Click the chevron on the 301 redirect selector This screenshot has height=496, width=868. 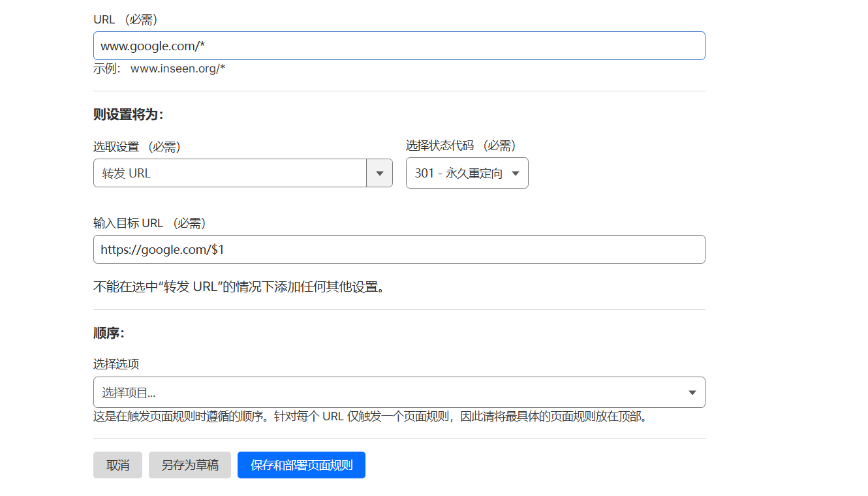point(516,173)
